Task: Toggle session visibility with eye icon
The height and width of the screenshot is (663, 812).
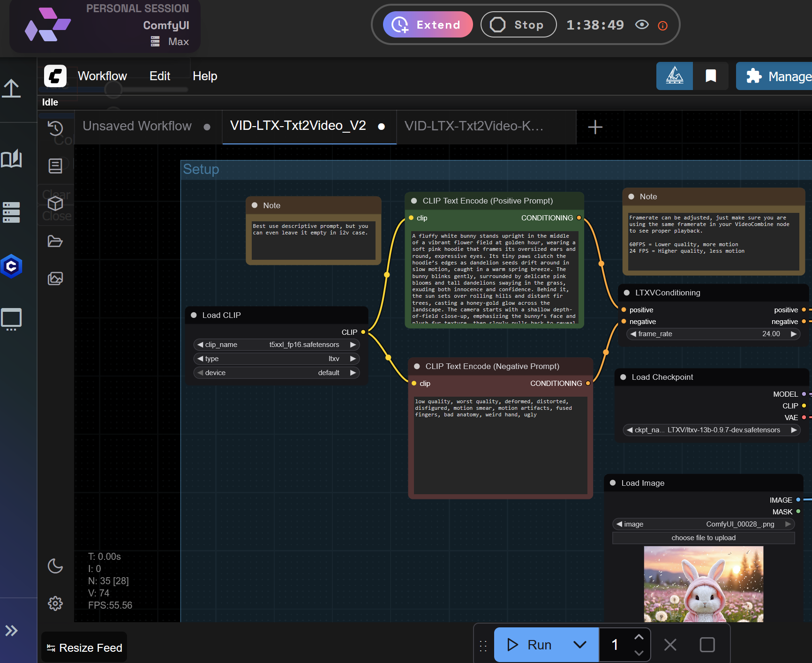Action: pyautogui.click(x=642, y=25)
